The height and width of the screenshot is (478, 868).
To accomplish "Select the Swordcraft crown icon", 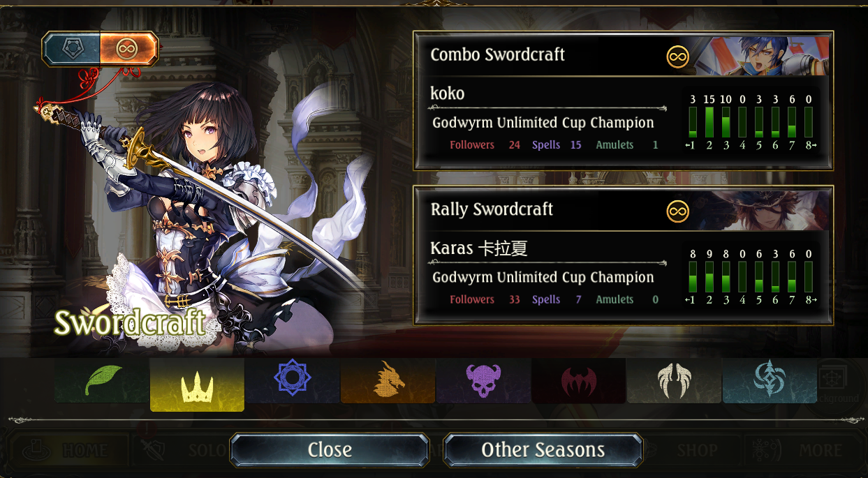I will 197,385.
